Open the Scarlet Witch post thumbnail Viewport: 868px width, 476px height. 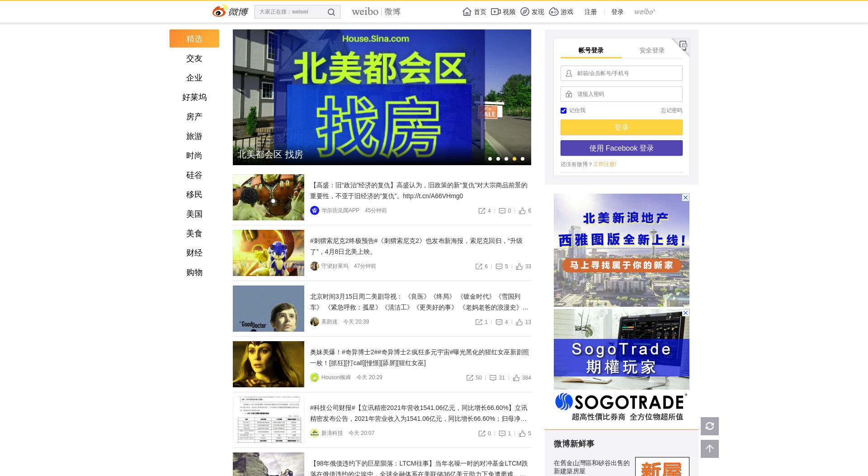click(269, 364)
